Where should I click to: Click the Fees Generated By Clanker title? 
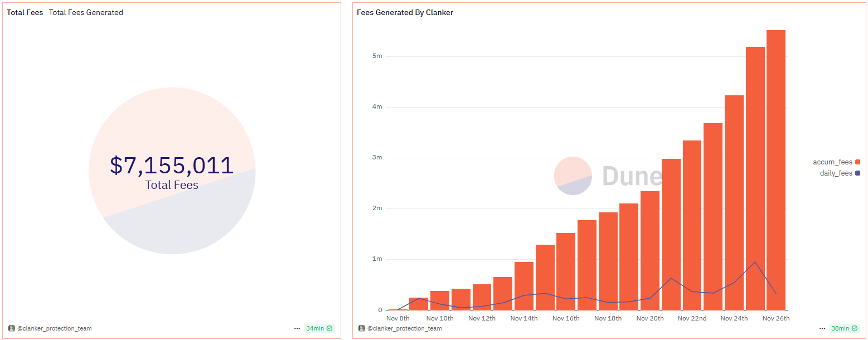point(405,12)
